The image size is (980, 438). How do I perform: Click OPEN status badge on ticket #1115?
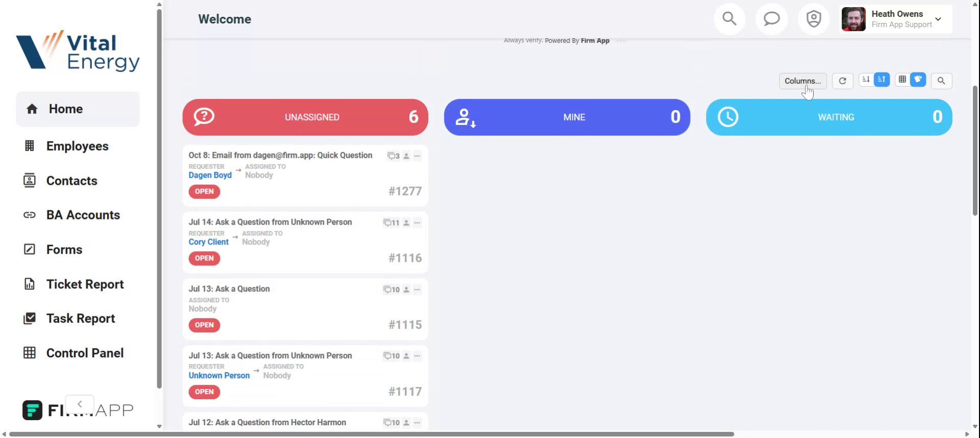coord(204,325)
